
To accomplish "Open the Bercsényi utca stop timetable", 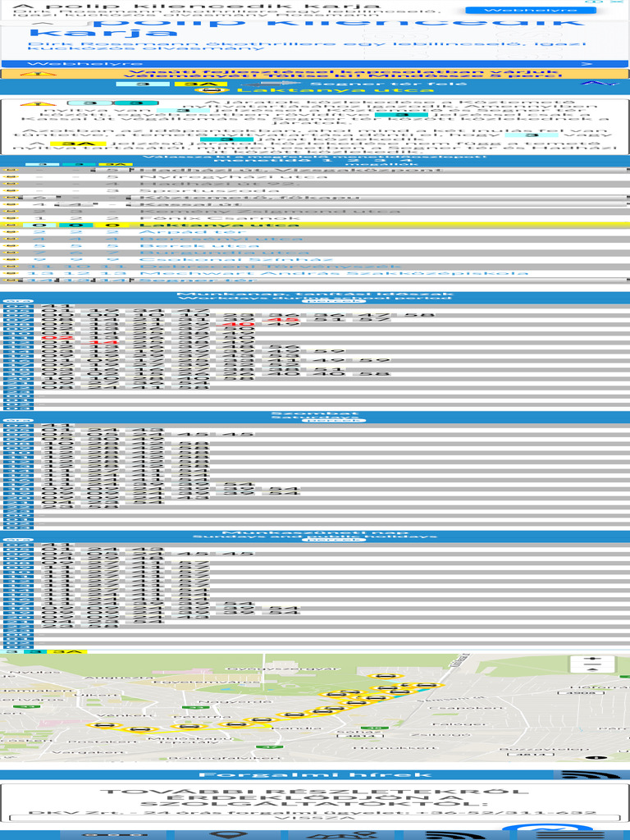I will pos(221,239).
